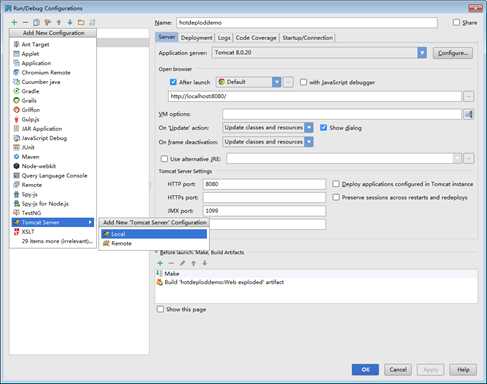Click the green plus Add Configuration icon
This screenshot has width=487, height=384.
14,23
